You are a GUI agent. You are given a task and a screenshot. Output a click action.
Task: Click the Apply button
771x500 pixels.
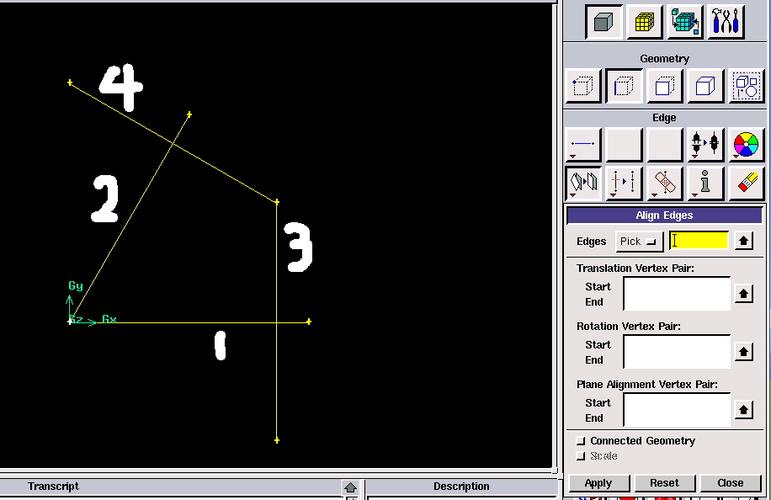click(598, 483)
